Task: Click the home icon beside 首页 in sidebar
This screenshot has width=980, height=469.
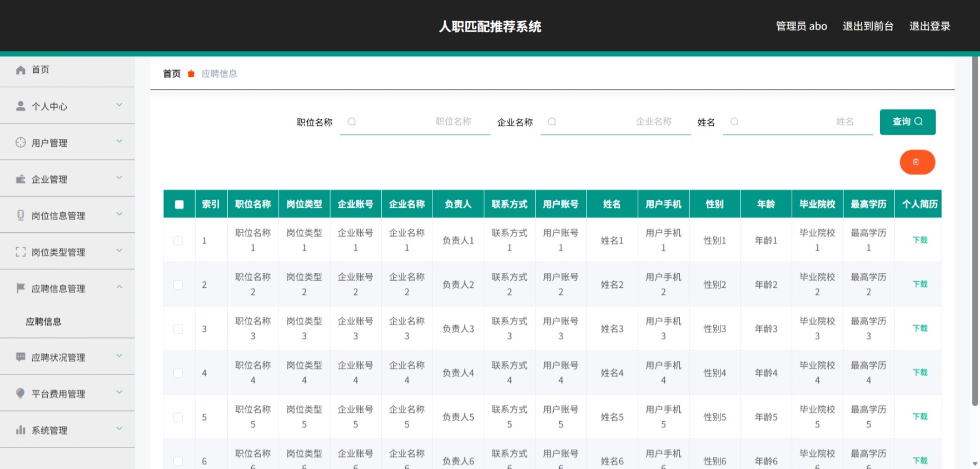Action: [x=21, y=70]
